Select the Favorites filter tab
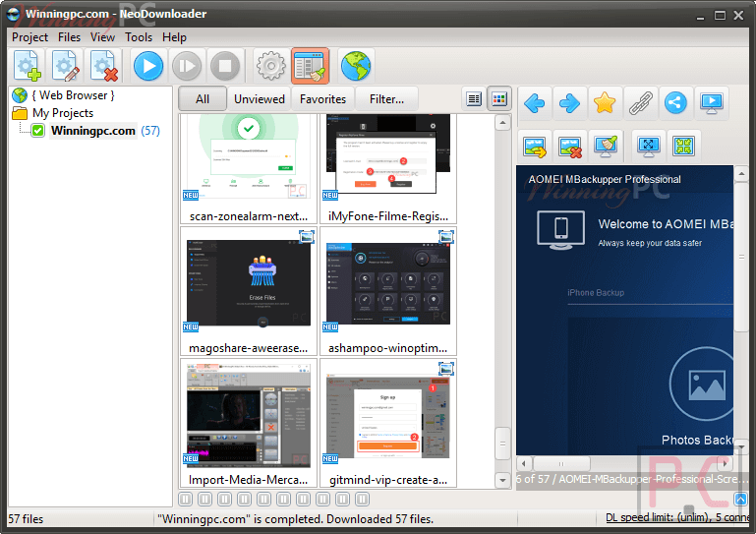The height and width of the screenshot is (534, 756). point(322,99)
